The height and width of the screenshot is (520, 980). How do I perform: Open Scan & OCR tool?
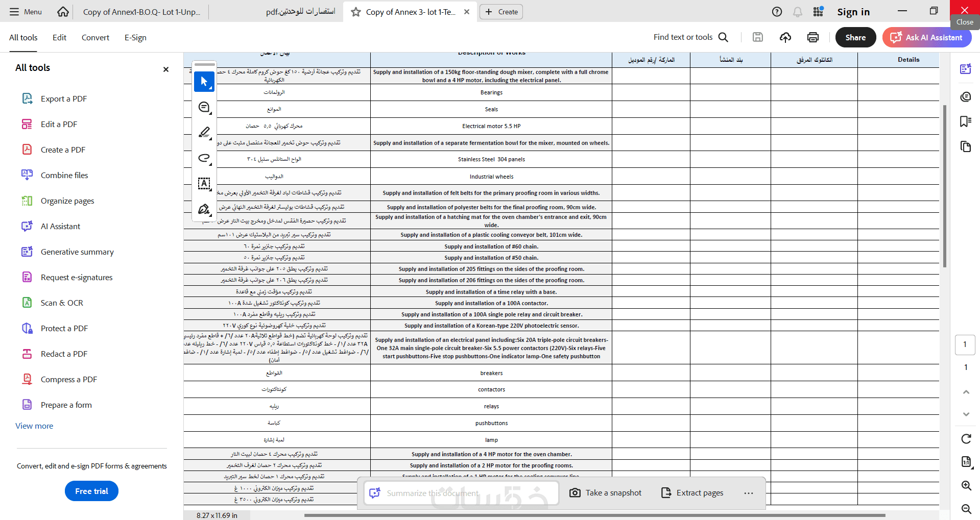click(52, 303)
